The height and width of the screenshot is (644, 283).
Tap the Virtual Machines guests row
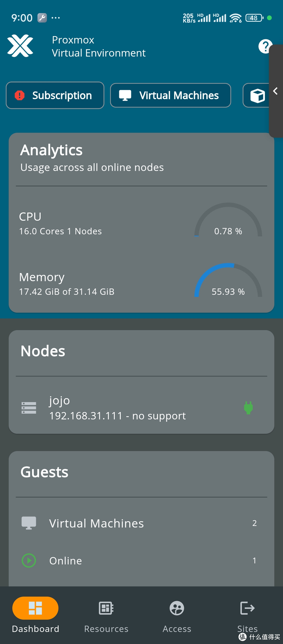141,523
